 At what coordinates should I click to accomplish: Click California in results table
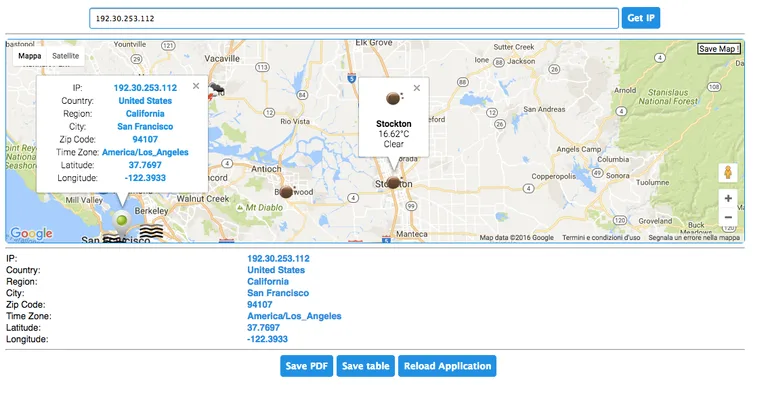[268, 281]
